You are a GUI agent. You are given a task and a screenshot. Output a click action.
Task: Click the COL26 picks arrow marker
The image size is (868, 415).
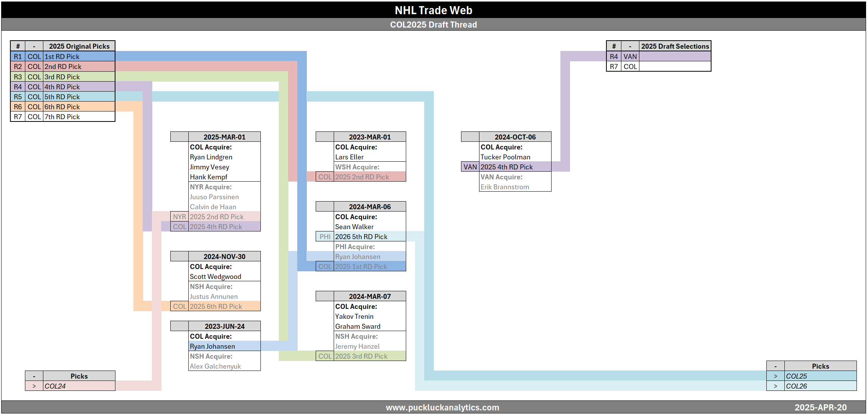point(775,386)
